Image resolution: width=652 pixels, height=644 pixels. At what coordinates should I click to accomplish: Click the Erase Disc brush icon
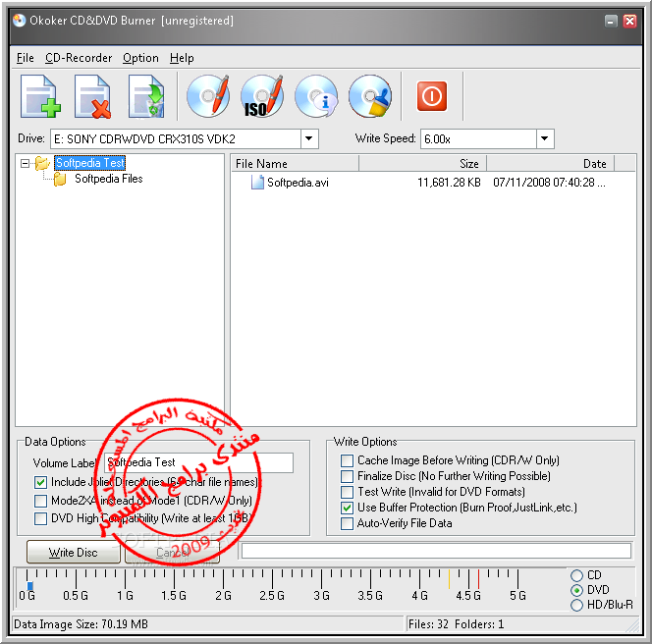(x=370, y=96)
